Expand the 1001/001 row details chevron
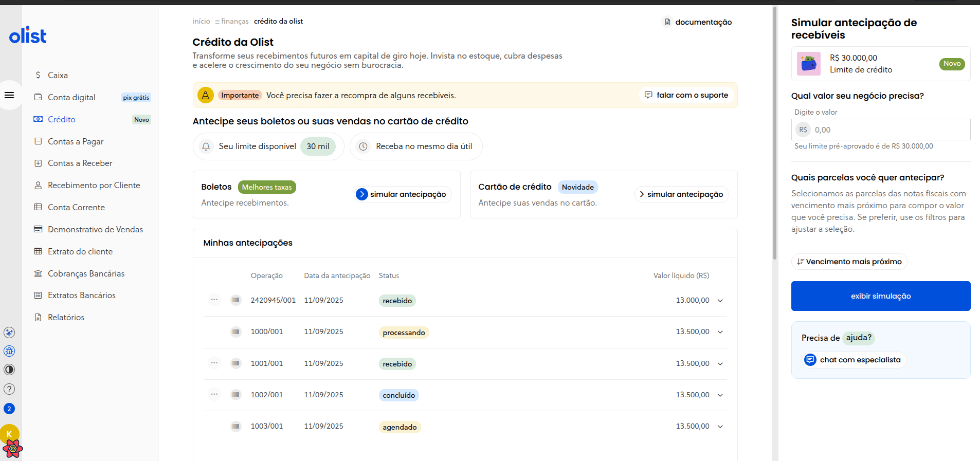Image resolution: width=980 pixels, height=461 pixels. [720, 364]
